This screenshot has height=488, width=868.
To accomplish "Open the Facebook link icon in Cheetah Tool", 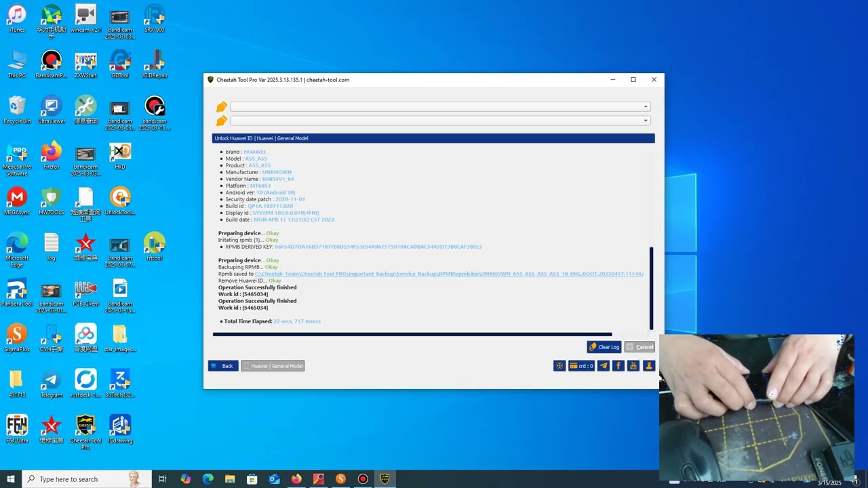I will click(618, 366).
